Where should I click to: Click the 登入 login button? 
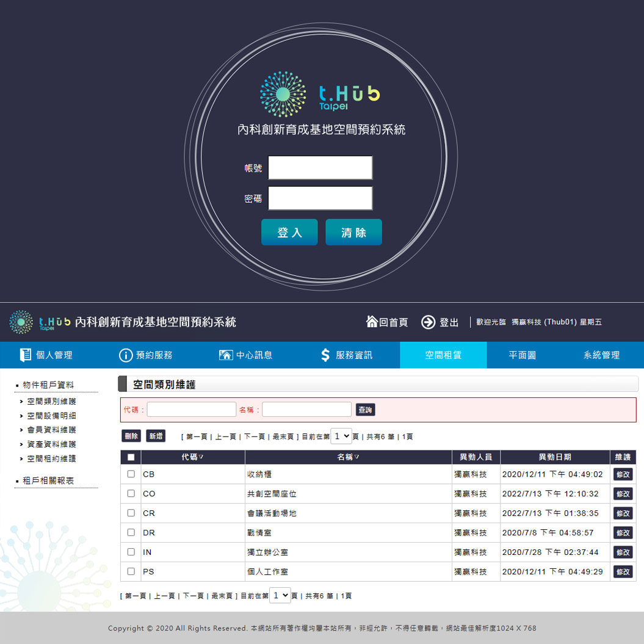point(289,233)
